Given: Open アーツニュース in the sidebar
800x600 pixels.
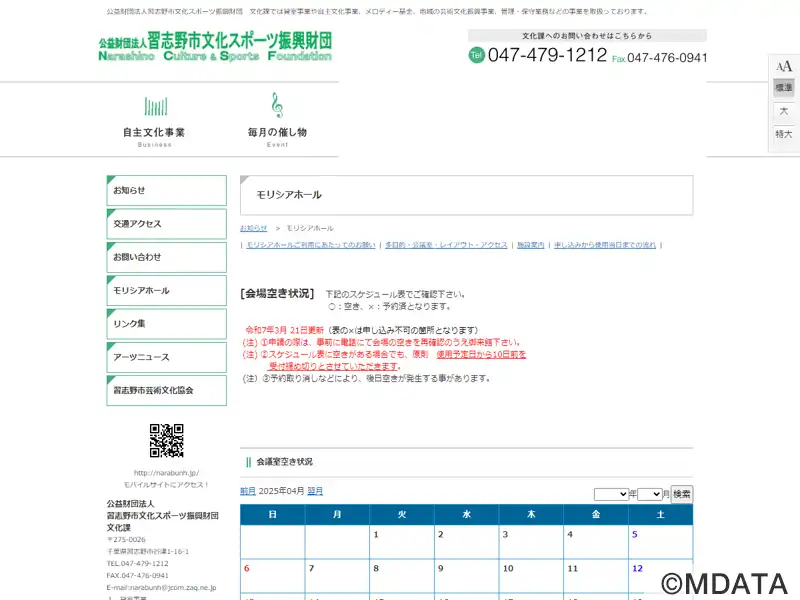Looking at the screenshot, I should click(166, 357).
